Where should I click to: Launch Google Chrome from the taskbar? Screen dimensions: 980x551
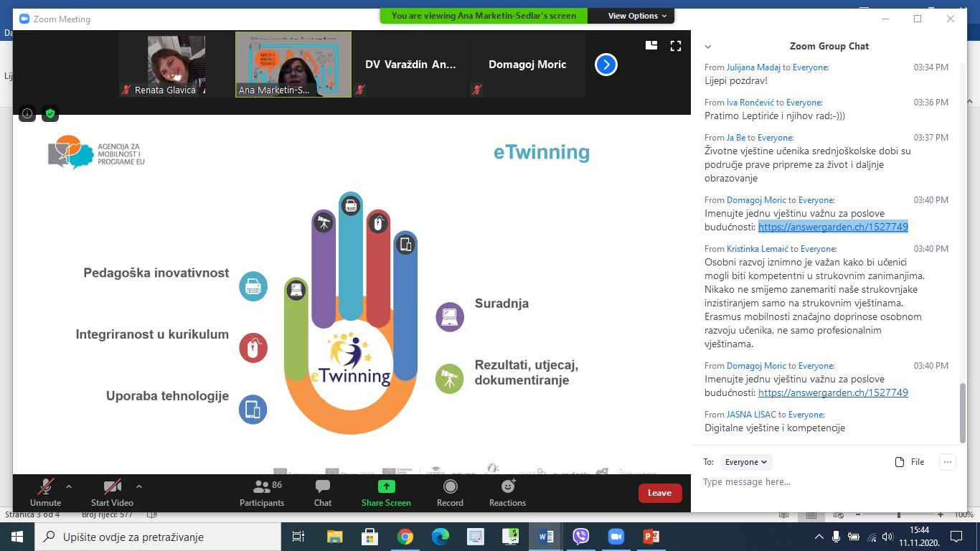pyautogui.click(x=405, y=537)
